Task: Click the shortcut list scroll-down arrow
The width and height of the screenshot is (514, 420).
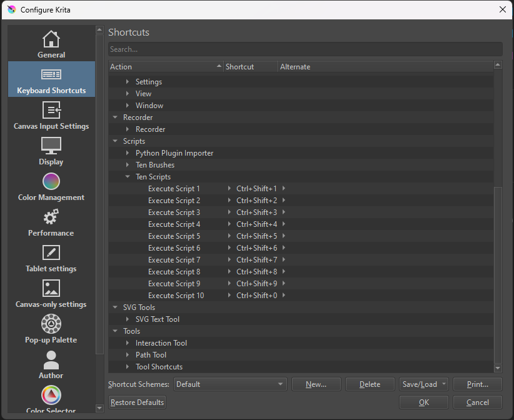Action: [498, 368]
